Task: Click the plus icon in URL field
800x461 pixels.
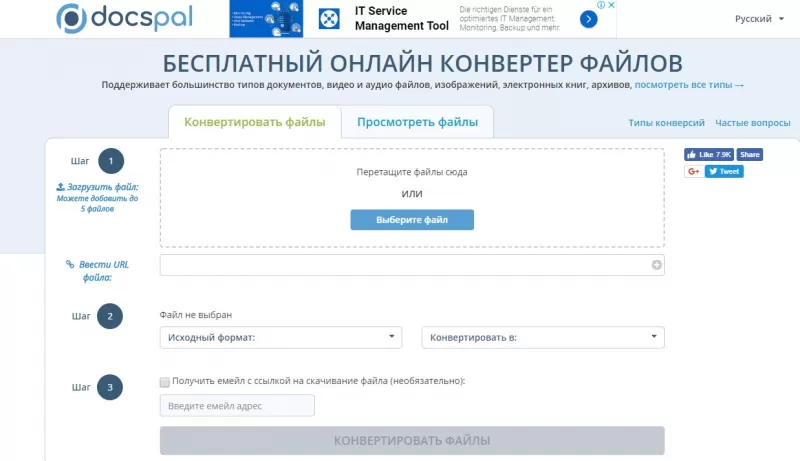Action: [x=656, y=265]
